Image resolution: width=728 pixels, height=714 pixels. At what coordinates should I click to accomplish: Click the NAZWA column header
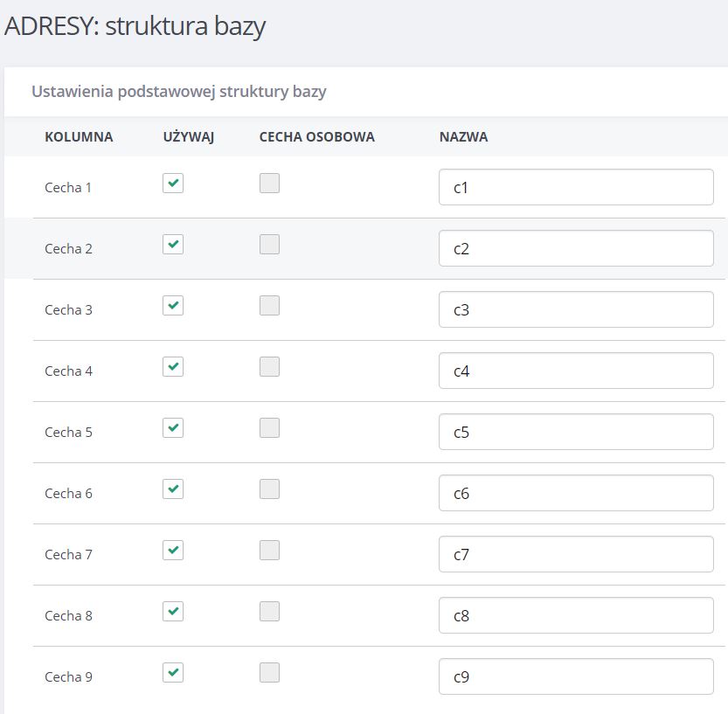pyautogui.click(x=463, y=137)
